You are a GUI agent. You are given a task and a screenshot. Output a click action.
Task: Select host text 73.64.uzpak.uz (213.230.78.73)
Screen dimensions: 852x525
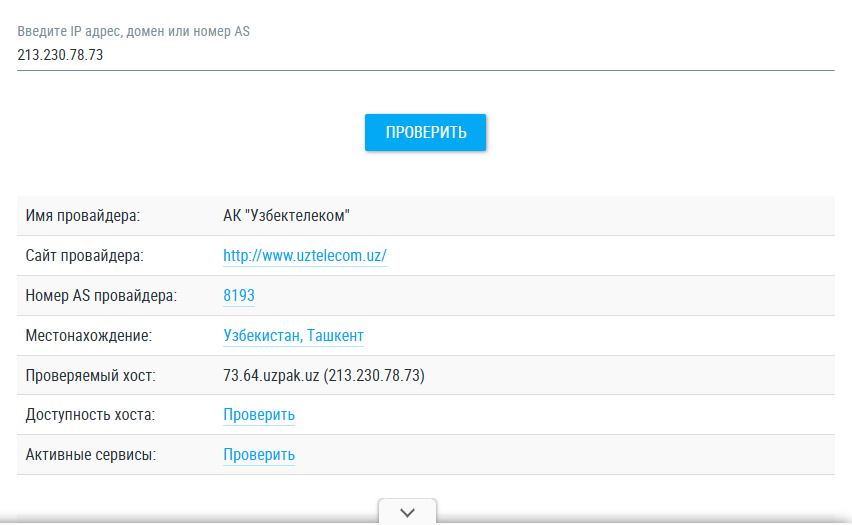click(x=324, y=376)
